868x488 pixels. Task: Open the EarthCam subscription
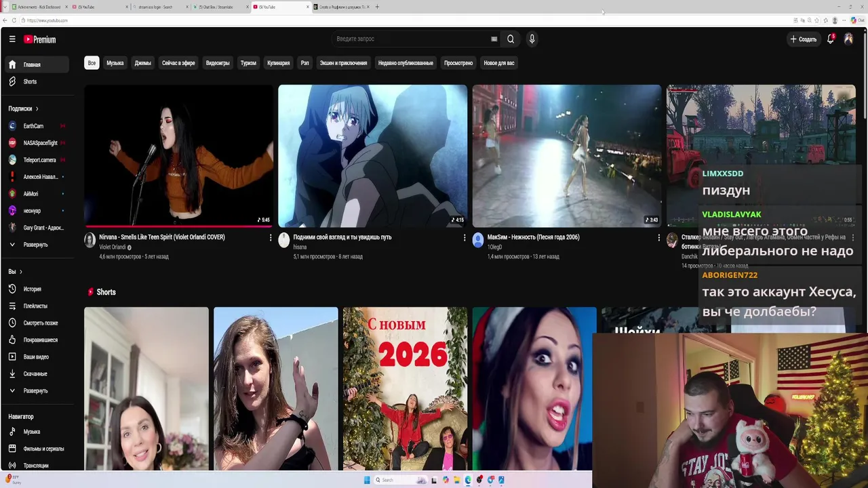pyautogui.click(x=38, y=126)
